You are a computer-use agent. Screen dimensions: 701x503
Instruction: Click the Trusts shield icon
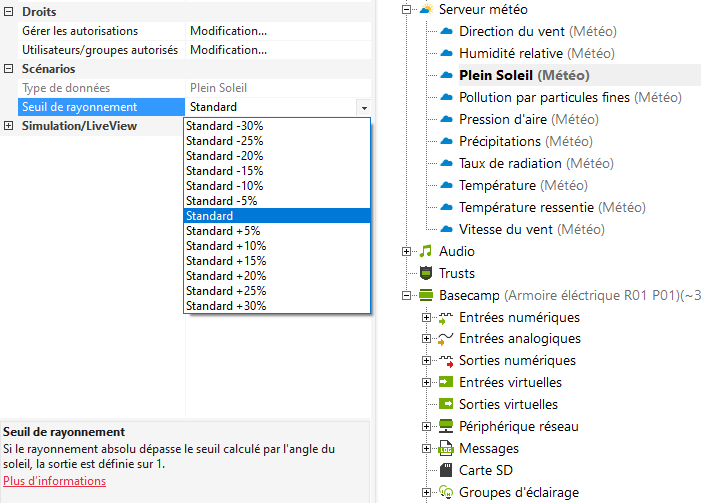[x=426, y=273]
